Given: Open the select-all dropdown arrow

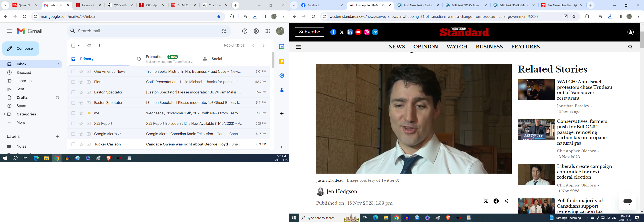Looking at the screenshot, I should pos(79,45).
